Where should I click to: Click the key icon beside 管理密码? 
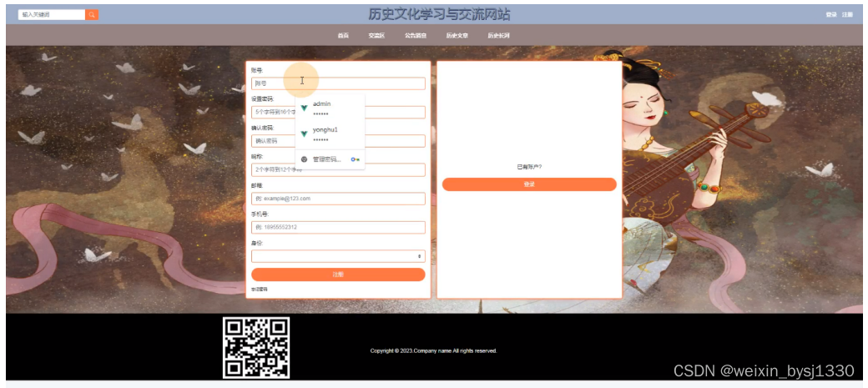356,159
